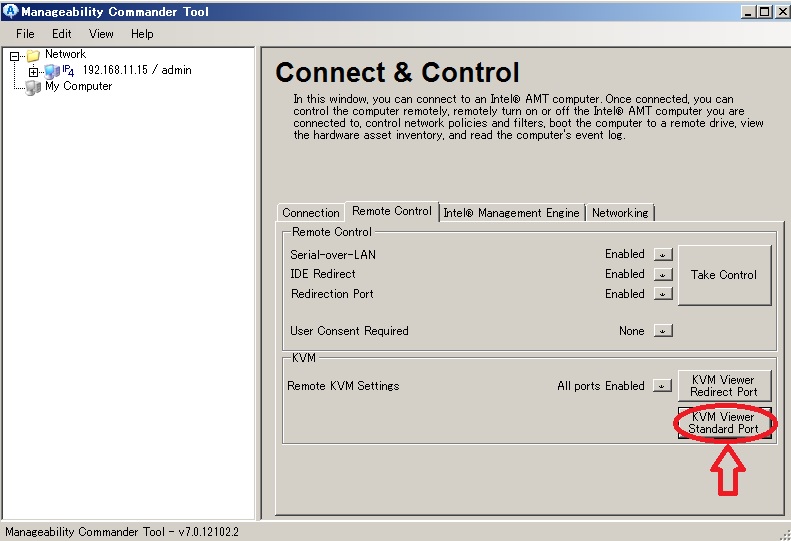Click KVM Viewer Standard Port button

point(724,423)
